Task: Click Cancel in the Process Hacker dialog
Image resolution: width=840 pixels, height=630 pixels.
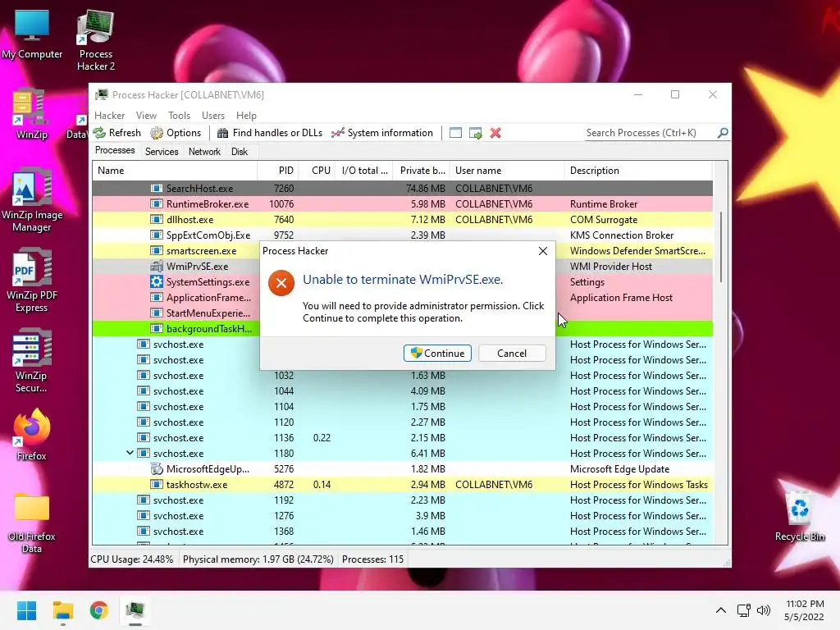Action: point(512,353)
